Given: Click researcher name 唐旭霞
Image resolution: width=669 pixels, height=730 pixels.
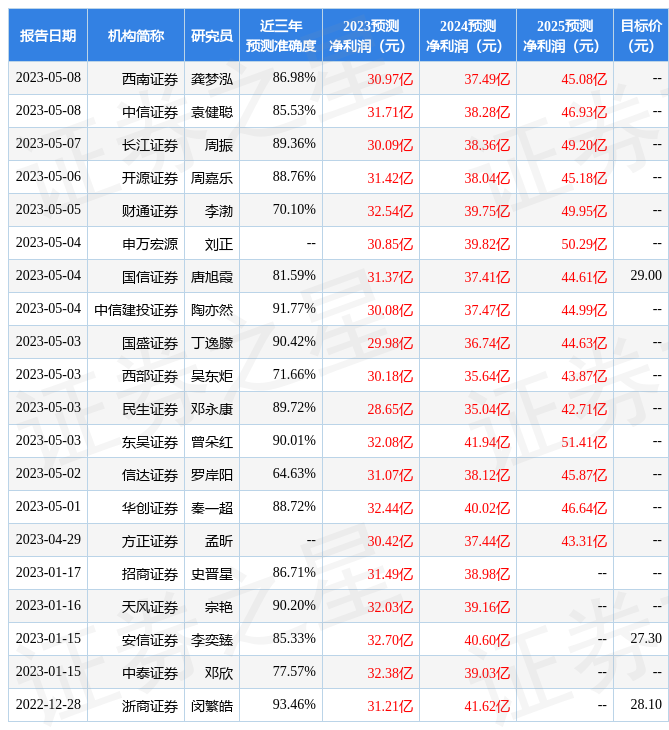Looking at the screenshot, I should point(212,277).
